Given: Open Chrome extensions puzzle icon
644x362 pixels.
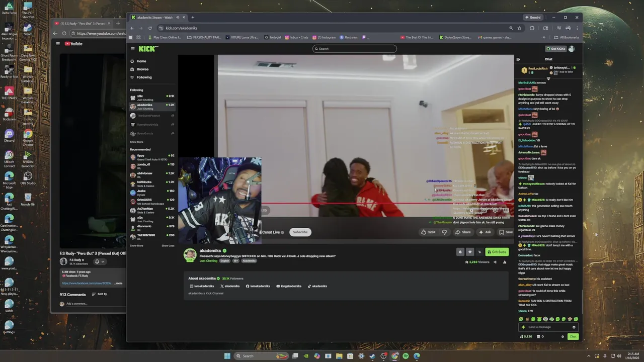Looking at the screenshot, I should point(532,28).
